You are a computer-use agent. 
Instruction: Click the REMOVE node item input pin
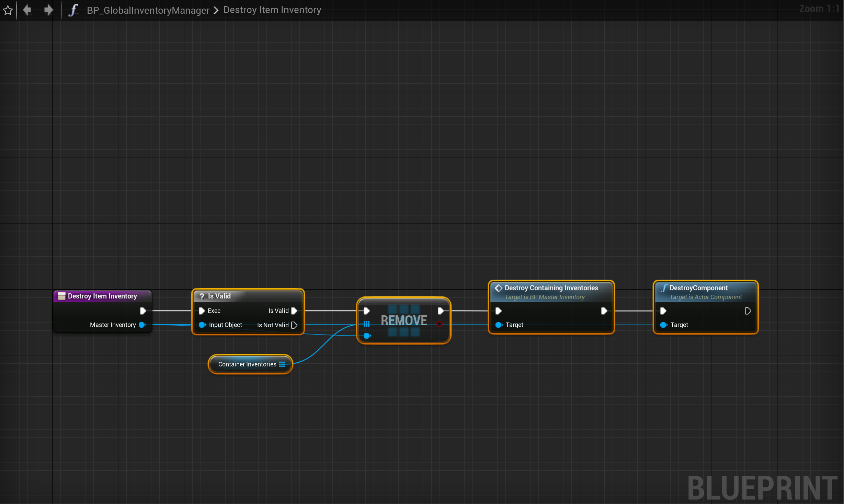coord(366,336)
